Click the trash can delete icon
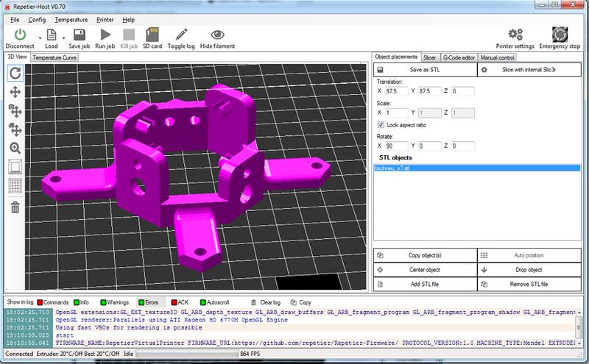Image resolution: width=589 pixels, height=364 pixels. [x=15, y=207]
